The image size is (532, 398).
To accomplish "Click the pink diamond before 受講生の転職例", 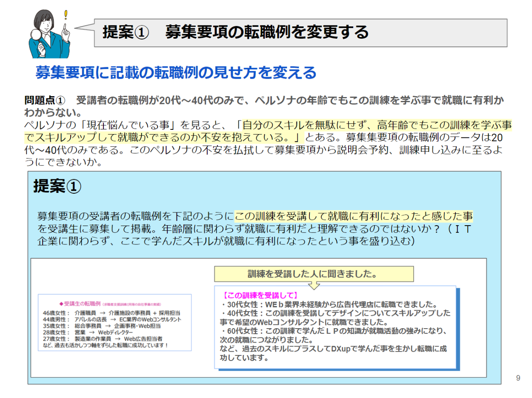I will click(61, 304).
